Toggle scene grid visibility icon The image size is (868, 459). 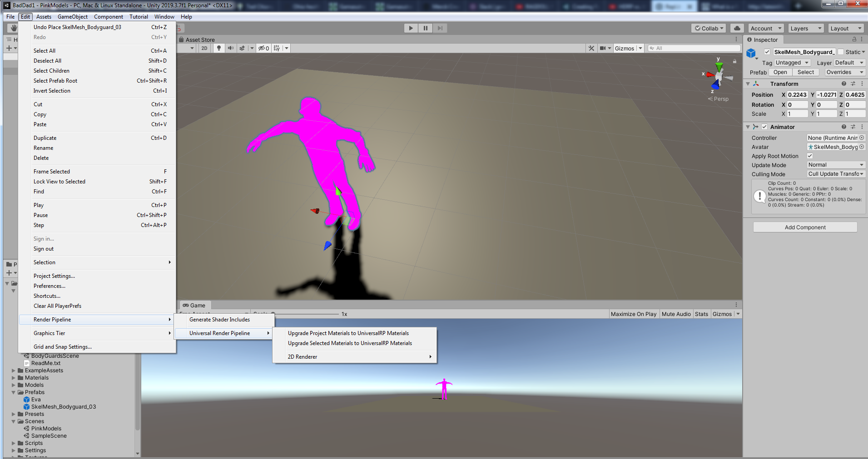point(277,48)
